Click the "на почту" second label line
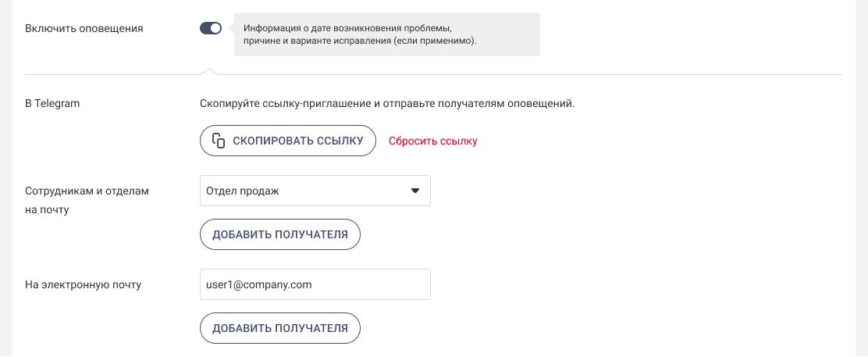 (47, 210)
